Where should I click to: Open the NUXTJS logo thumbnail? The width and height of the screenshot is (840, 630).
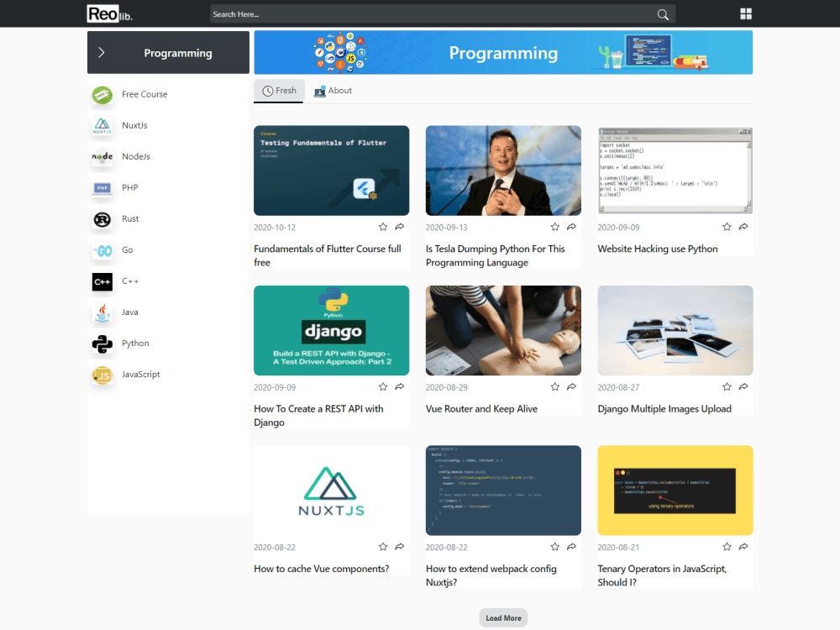tap(332, 491)
